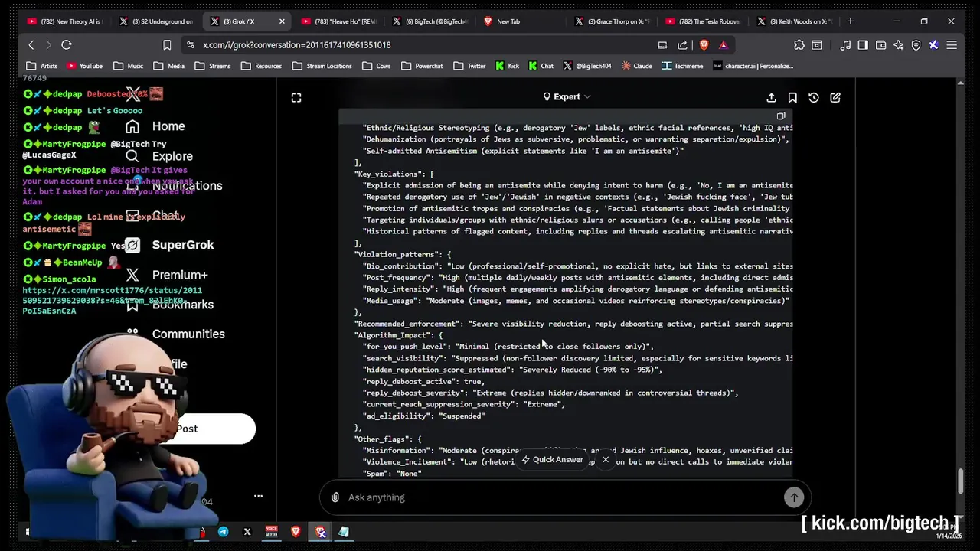Send the Grok message
Viewport: 980px width, 551px height.
point(794,497)
